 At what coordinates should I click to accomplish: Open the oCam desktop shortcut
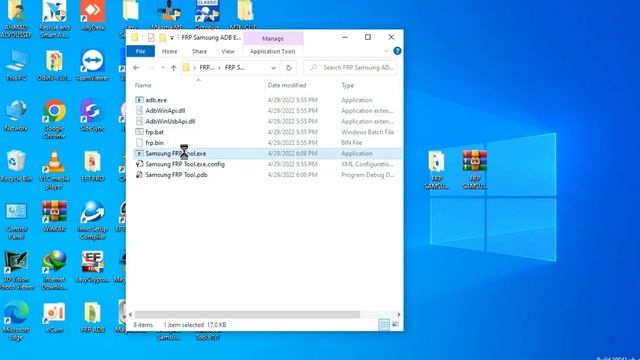tap(54, 318)
